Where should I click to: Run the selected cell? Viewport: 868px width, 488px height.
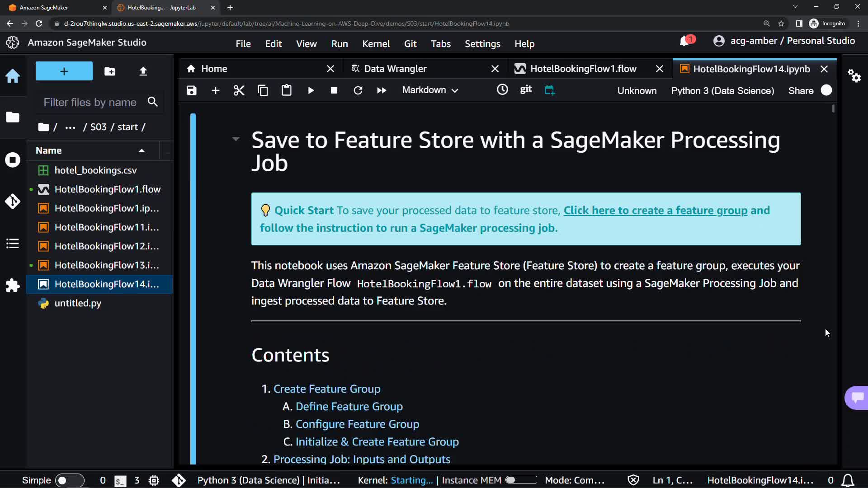click(x=311, y=90)
